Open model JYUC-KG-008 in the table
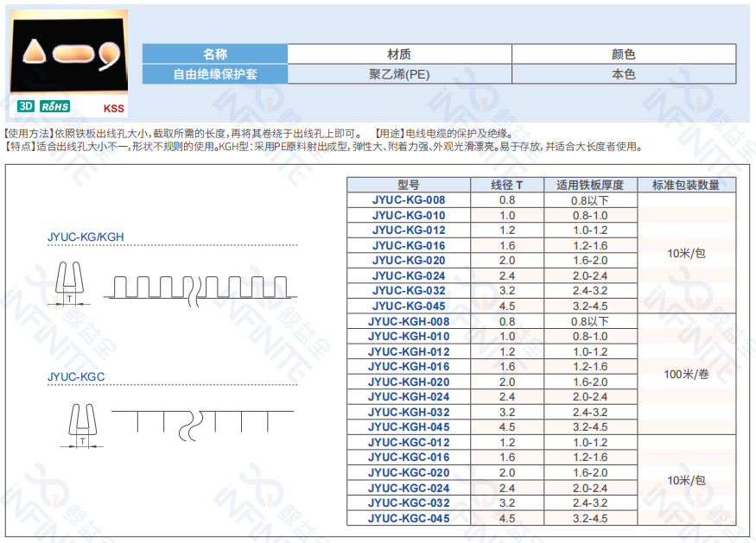 (409, 200)
